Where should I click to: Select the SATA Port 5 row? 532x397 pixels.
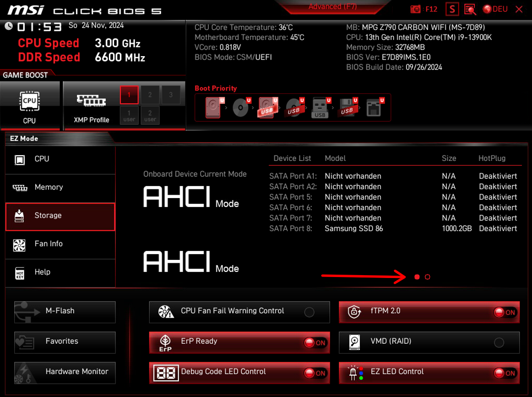(394, 197)
